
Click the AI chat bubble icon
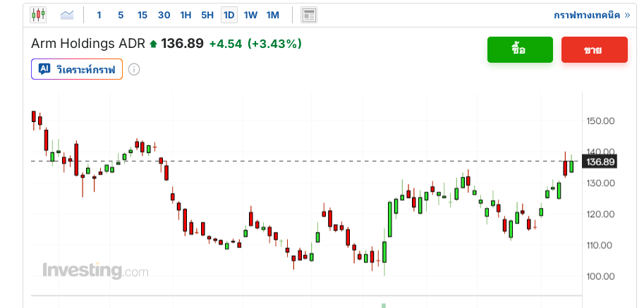tap(44, 69)
